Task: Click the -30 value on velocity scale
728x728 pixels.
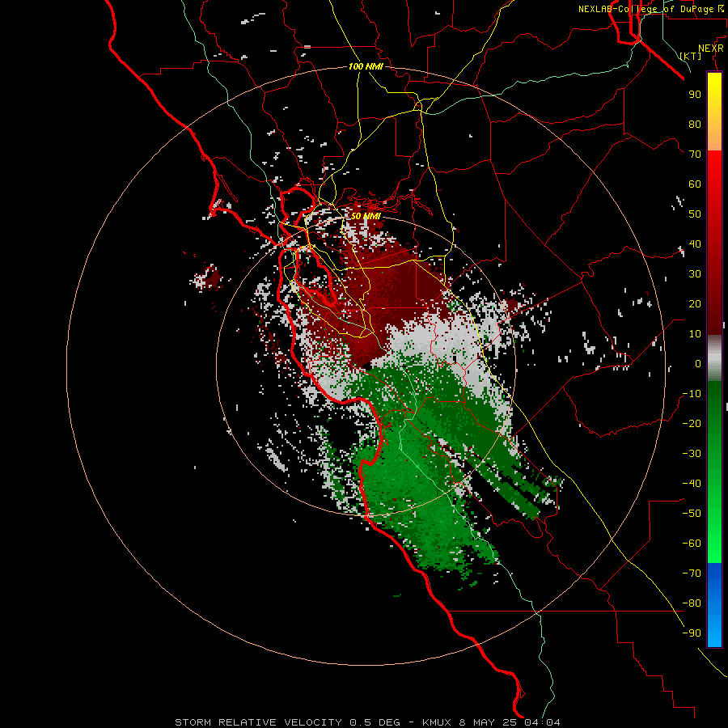Action: point(692,454)
